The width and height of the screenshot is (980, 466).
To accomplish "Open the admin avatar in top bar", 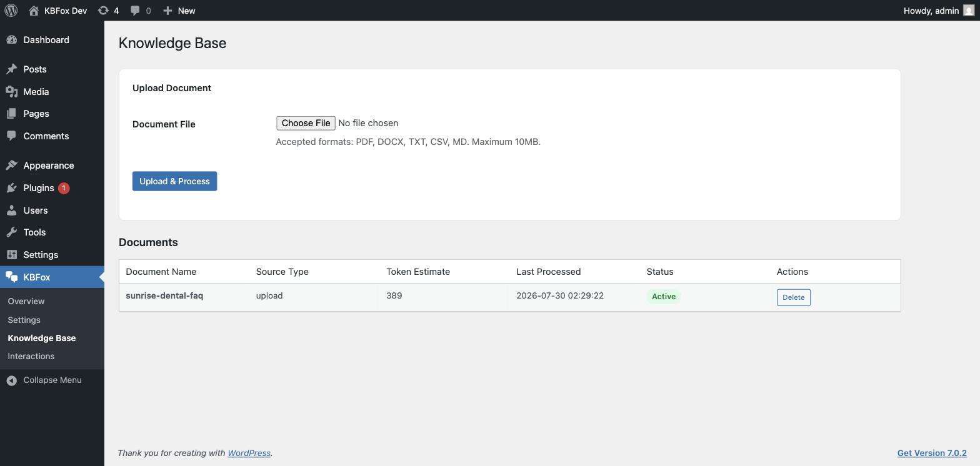I will pyautogui.click(x=969, y=11).
